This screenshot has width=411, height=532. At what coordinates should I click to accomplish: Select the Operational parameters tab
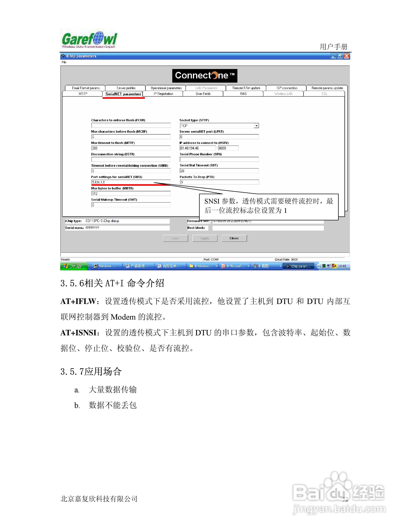click(x=166, y=88)
